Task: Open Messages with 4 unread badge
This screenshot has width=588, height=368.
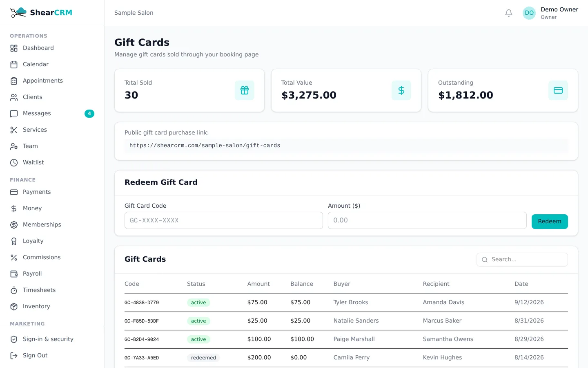Action: click(52, 114)
